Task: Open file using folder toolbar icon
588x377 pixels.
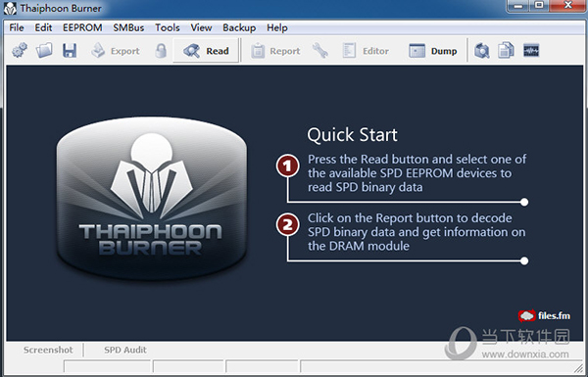Action: pyautogui.click(x=44, y=50)
